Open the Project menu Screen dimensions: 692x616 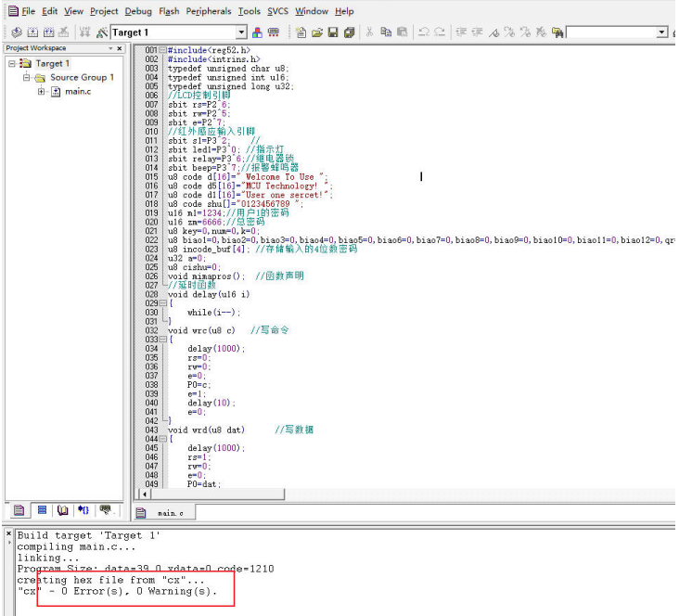click(x=104, y=11)
